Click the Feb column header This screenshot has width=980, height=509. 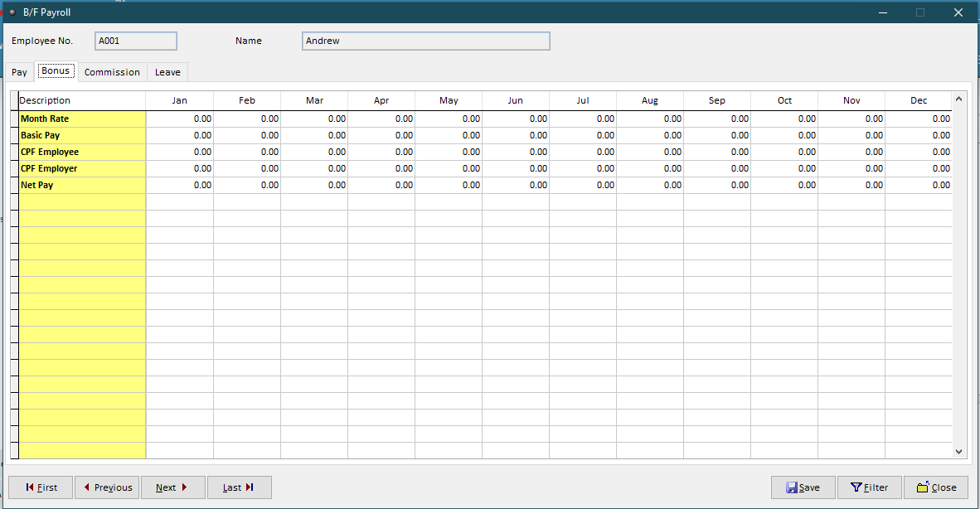coord(247,100)
